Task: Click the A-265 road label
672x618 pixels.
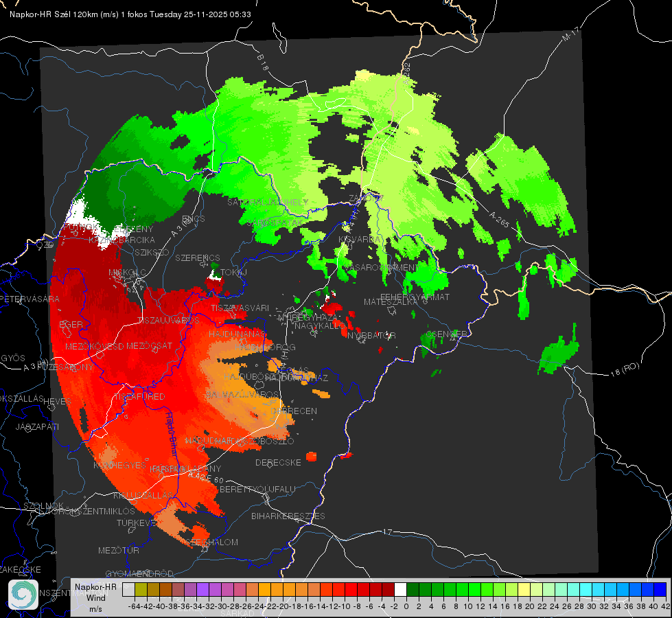Action: point(499,220)
